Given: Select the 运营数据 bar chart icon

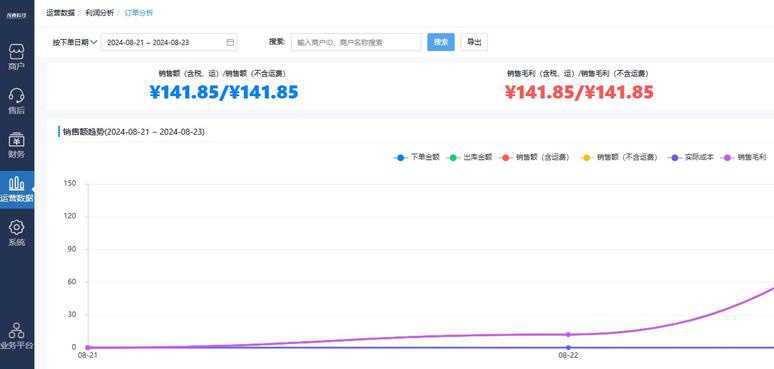Looking at the screenshot, I should click(16, 184).
